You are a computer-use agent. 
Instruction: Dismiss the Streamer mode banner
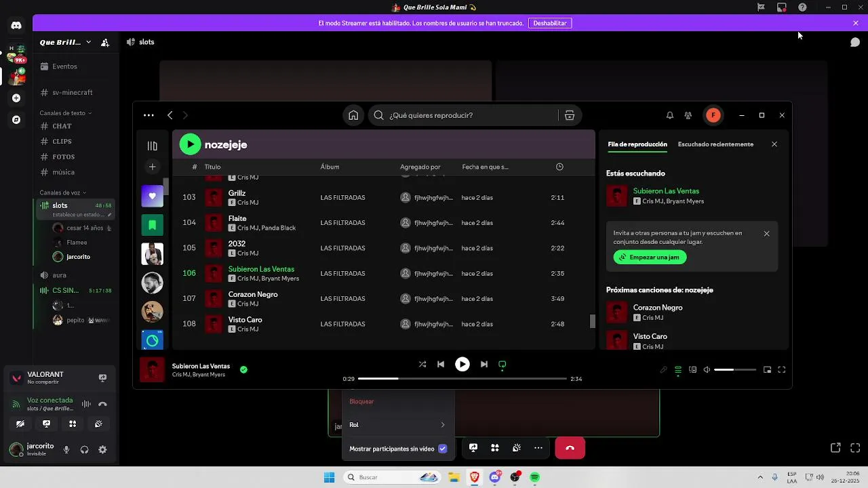tap(856, 23)
